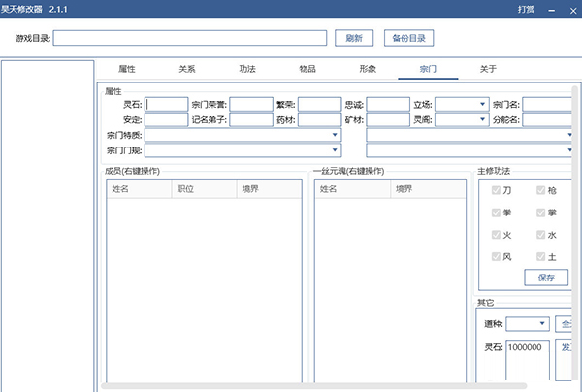Viewport: 582px width, 392px height.
Task: Open second 宗门特质 dropdown on the right
Action: (469, 135)
